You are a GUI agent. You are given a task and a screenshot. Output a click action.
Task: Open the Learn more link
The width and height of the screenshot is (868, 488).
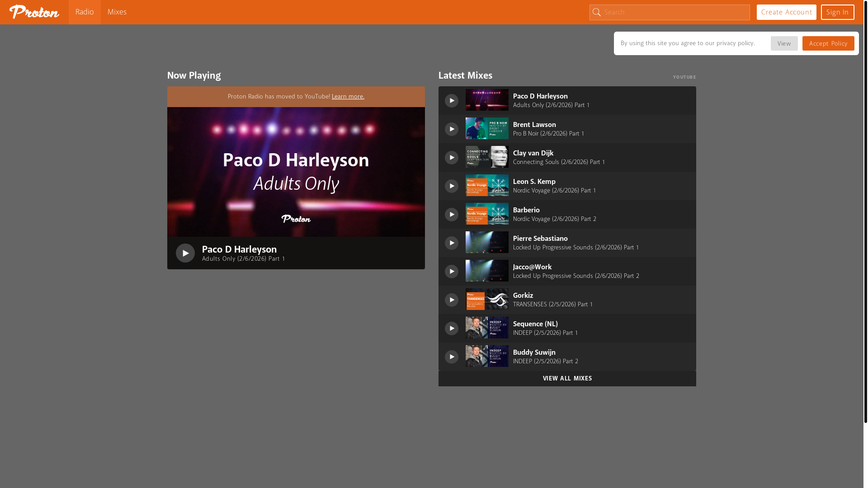(x=348, y=97)
